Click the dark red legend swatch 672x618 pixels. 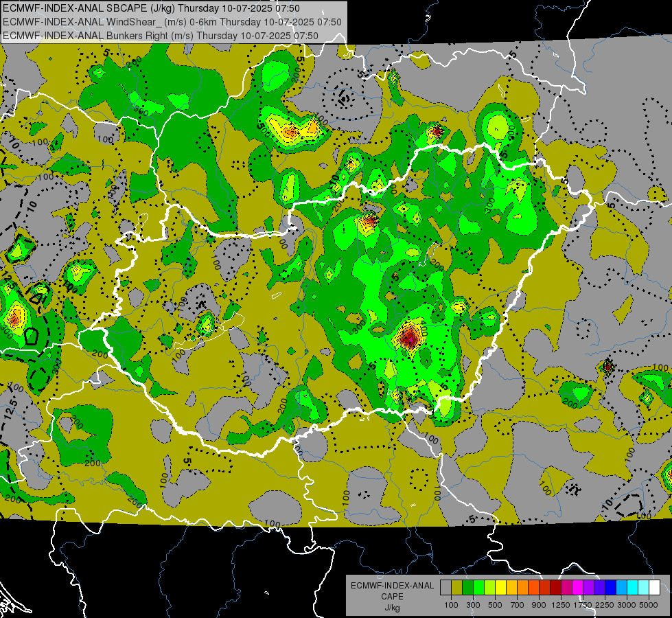coord(555,587)
